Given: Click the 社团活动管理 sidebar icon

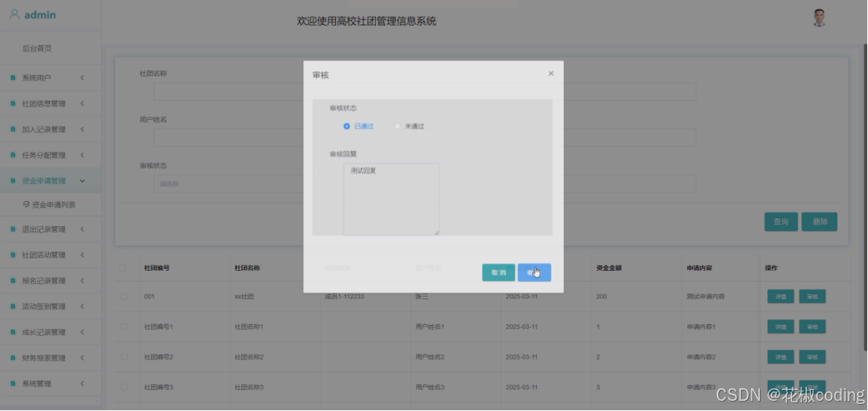Looking at the screenshot, I should (13, 255).
